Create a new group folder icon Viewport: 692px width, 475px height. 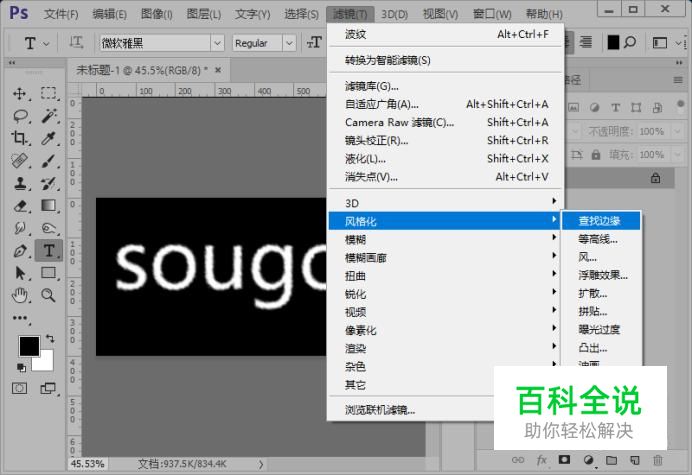[611, 460]
